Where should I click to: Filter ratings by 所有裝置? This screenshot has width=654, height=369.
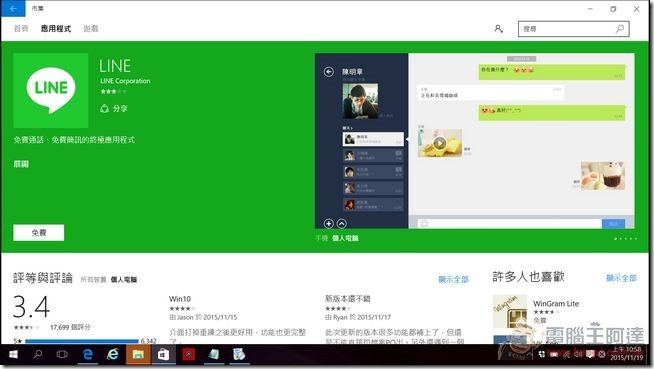click(x=93, y=280)
